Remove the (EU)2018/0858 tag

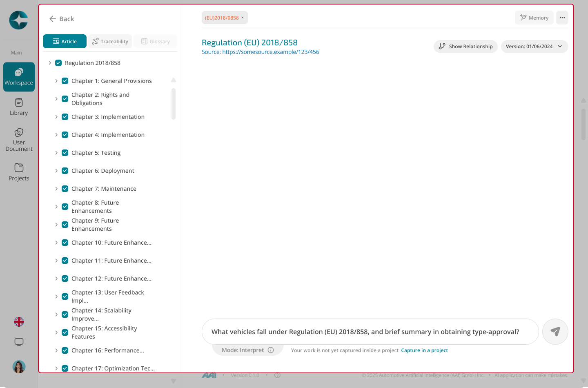243,18
